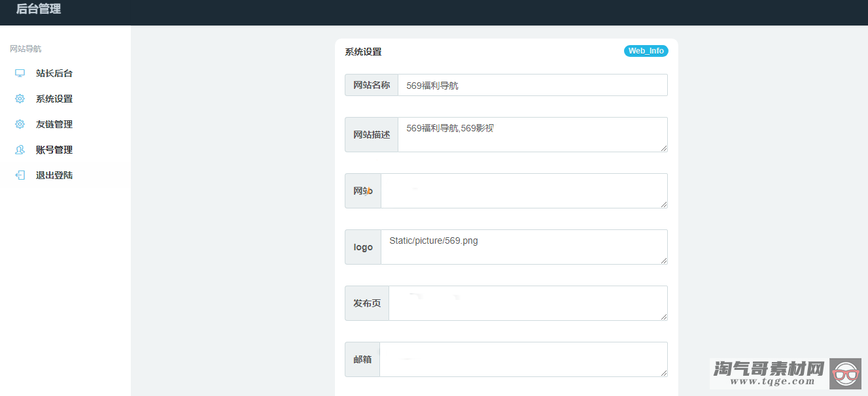The width and height of the screenshot is (868, 396).
Task: Select the user icon next to 账号管理
Action: (19, 149)
